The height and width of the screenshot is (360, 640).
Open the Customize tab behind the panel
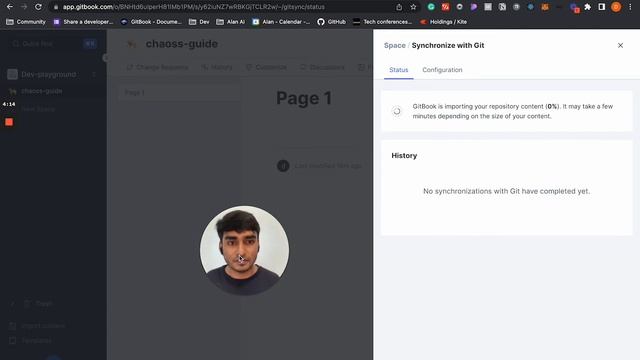(266, 67)
